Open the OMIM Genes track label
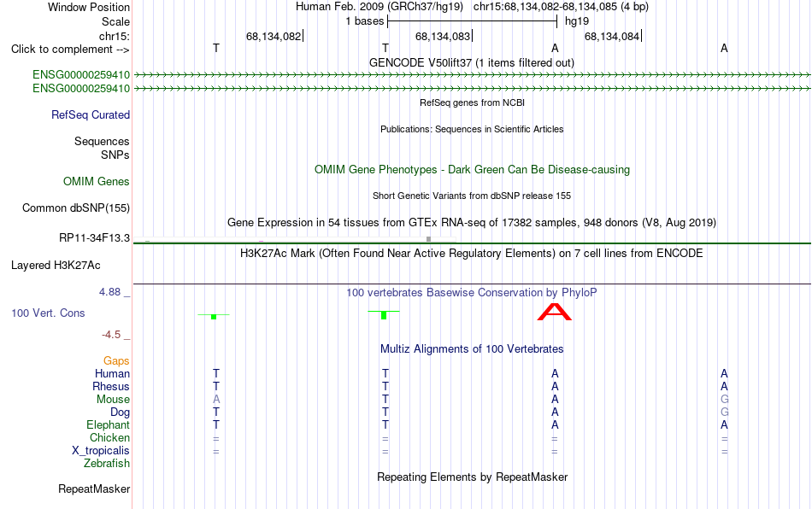Image resolution: width=812 pixels, height=509 pixels. 97,182
